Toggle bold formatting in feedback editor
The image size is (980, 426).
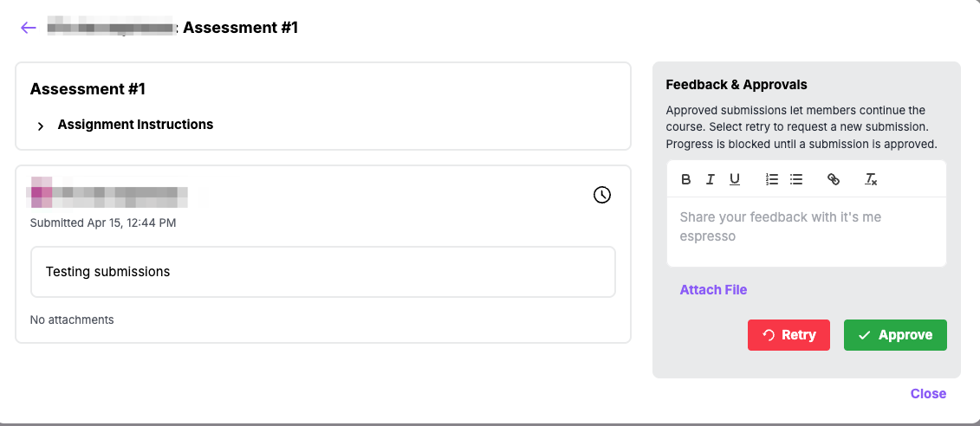686,179
